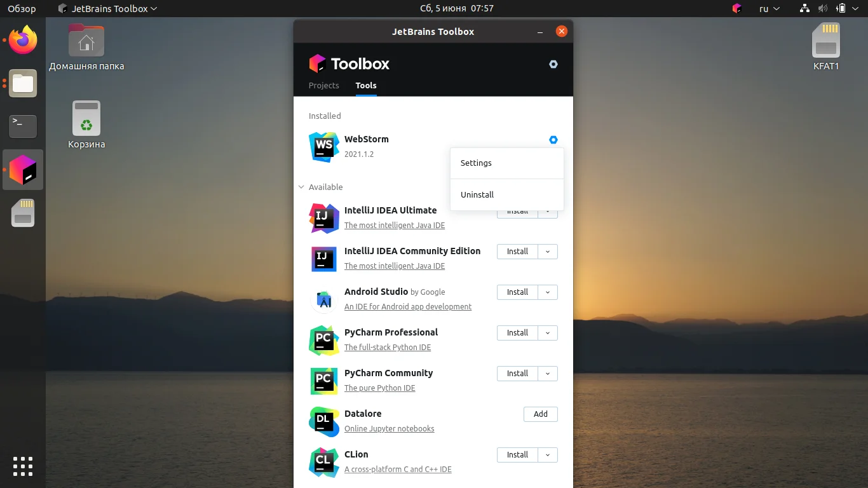Image resolution: width=868 pixels, height=488 pixels.
Task: Open WebStorm options via blue gear icon
Action: coord(553,140)
